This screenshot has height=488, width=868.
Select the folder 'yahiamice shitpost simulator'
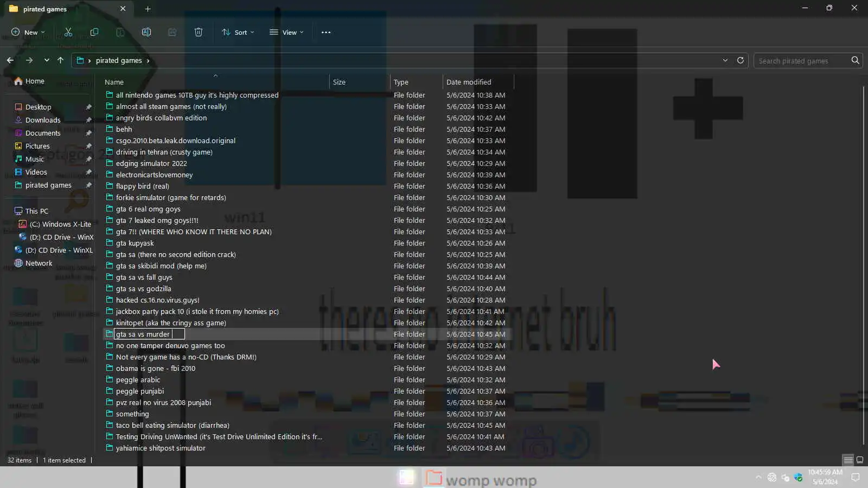point(161,448)
